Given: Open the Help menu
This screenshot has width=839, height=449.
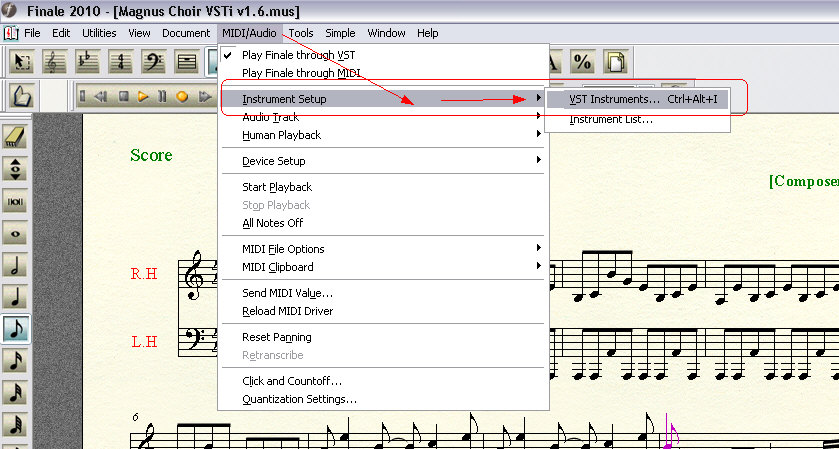Looking at the screenshot, I should [x=428, y=33].
